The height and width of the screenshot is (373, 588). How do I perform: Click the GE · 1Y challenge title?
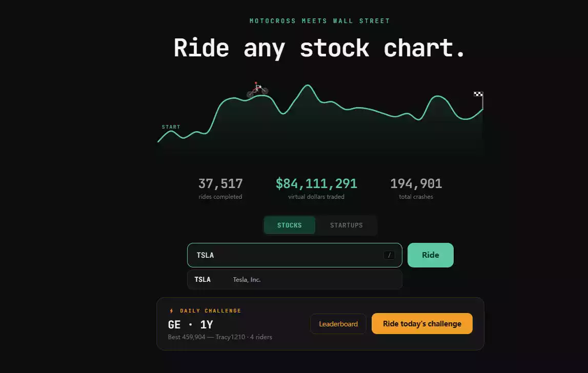(x=191, y=325)
